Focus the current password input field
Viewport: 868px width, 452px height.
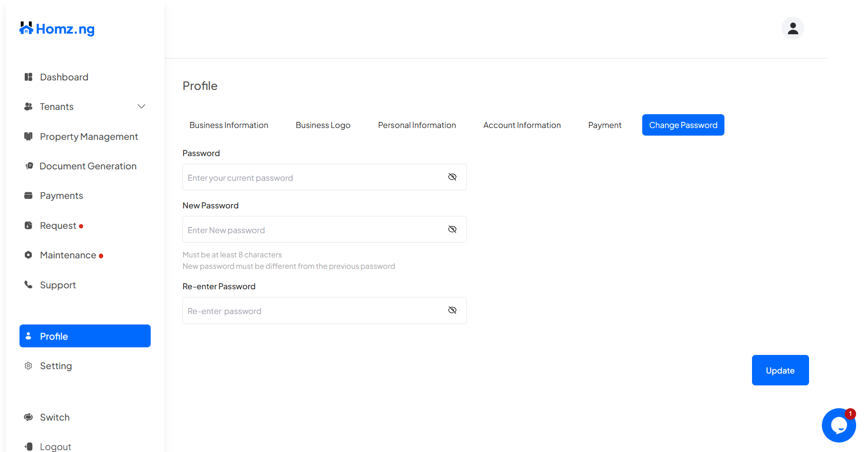pos(325,177)
